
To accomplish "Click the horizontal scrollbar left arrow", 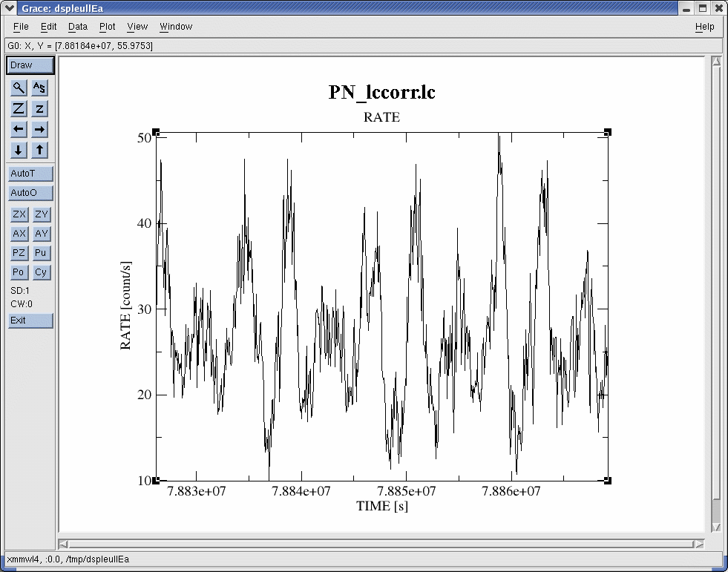I will point(64,544).
